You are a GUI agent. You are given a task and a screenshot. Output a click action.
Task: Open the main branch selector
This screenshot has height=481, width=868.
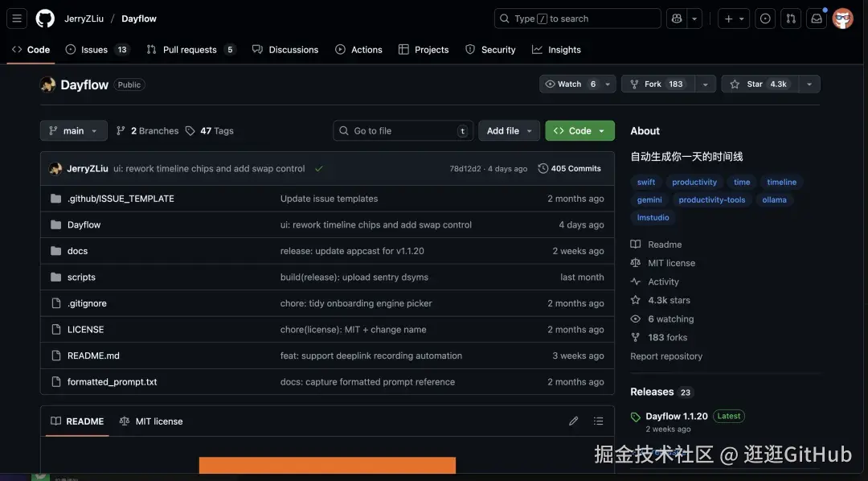point(74,131)
